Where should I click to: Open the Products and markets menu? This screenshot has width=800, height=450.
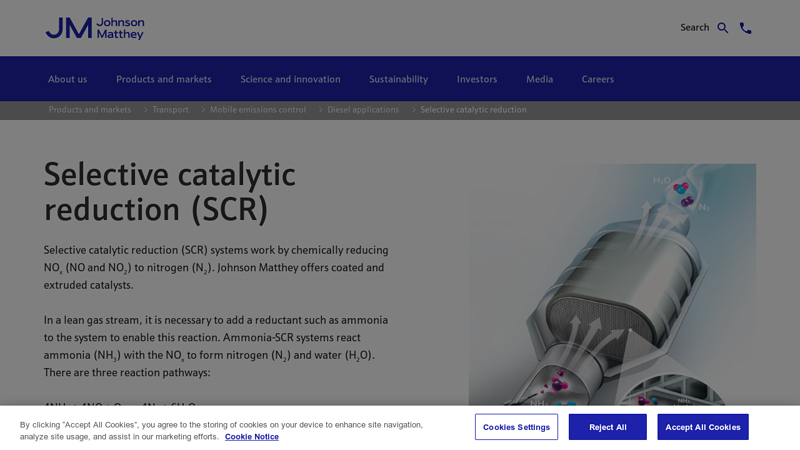click(x=164, y=79)
